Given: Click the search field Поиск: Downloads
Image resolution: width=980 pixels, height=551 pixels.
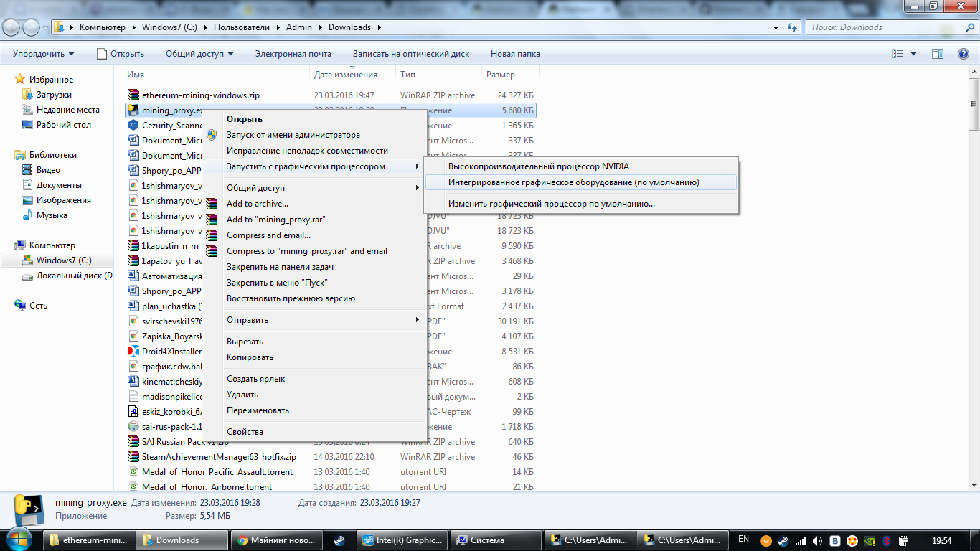Looking at the screenshot, I should coord(882,27).
